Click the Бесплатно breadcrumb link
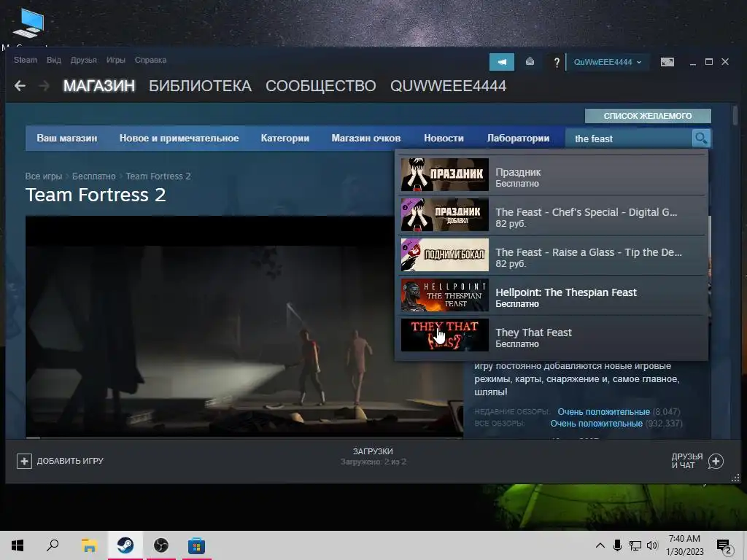 (x=94, y=176)
